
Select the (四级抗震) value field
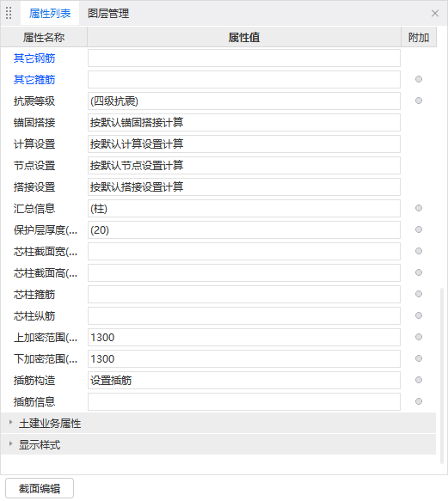[244, 101]
